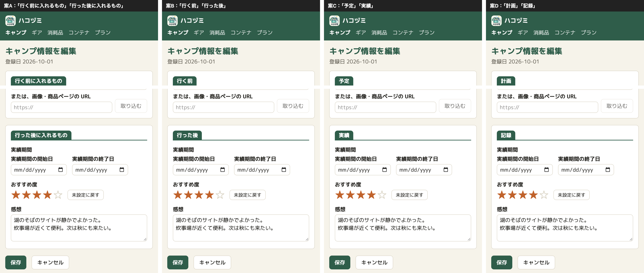Set rating to the first star in 案A
This screenshot has height=273, width=644.
tap(16, 195)
